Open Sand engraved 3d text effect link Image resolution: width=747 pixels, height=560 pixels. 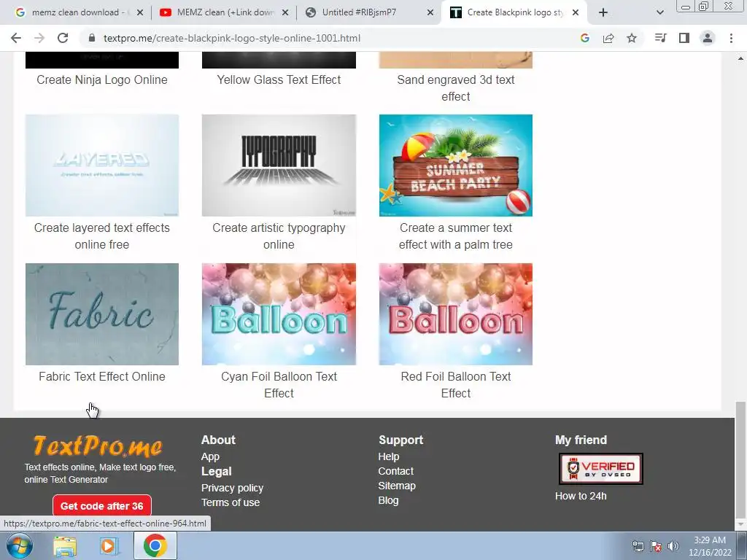(456, 88)
